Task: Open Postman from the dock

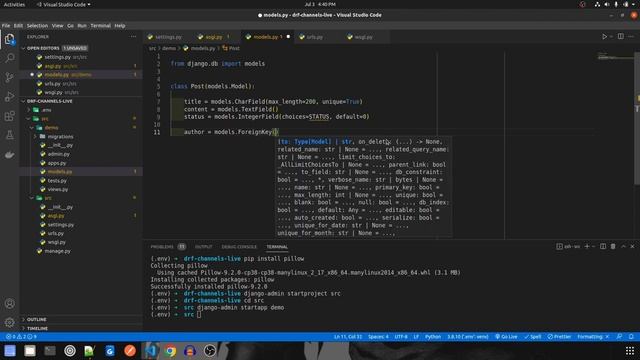Action: [130, 351]
